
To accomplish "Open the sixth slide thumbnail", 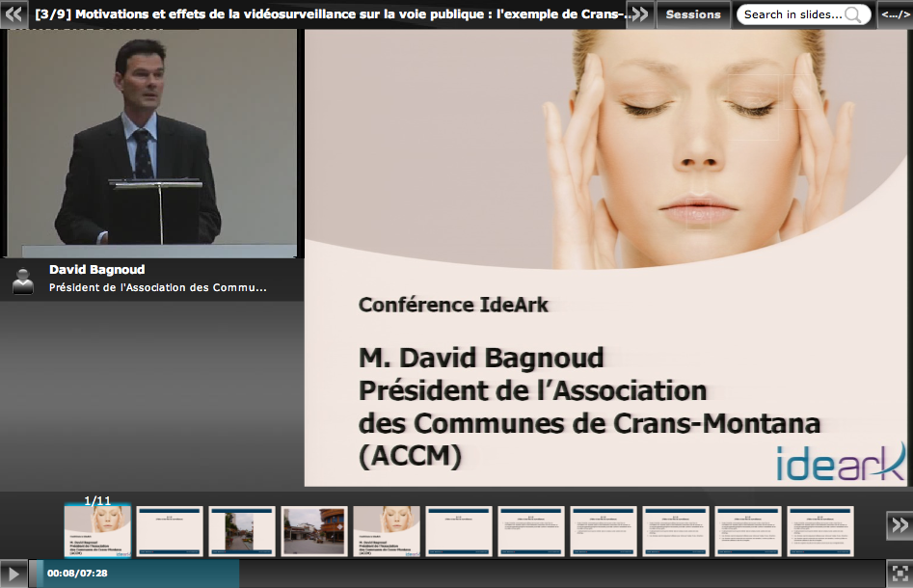I will 459,531.
